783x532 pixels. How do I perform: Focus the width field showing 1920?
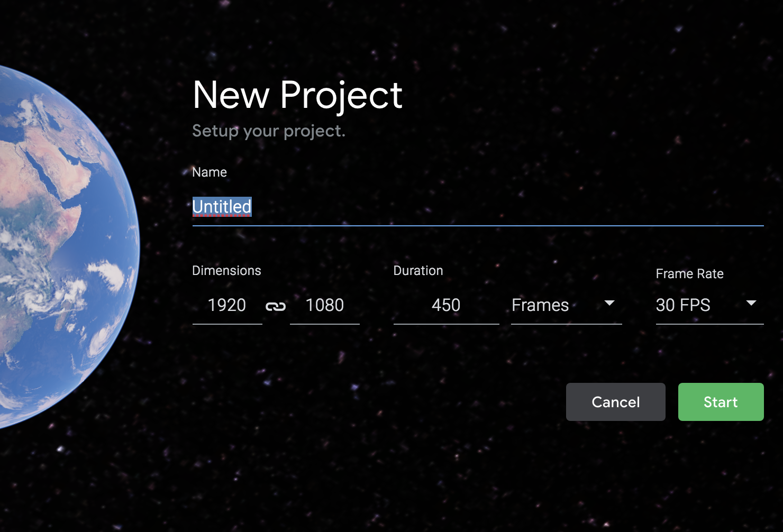coord(227,306)
